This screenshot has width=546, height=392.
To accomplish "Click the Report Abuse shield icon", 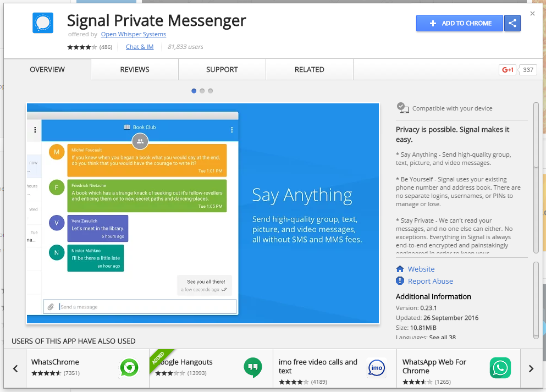I will tap(400, 280).
